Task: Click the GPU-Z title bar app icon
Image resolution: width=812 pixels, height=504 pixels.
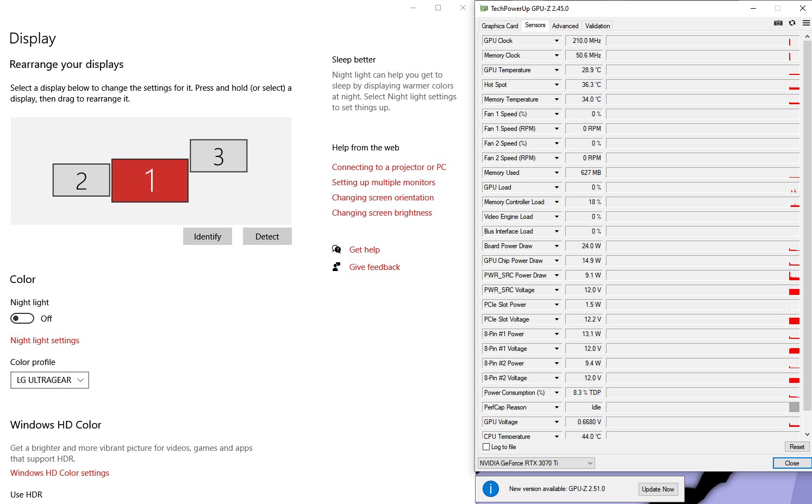Action: click(484, 8)
